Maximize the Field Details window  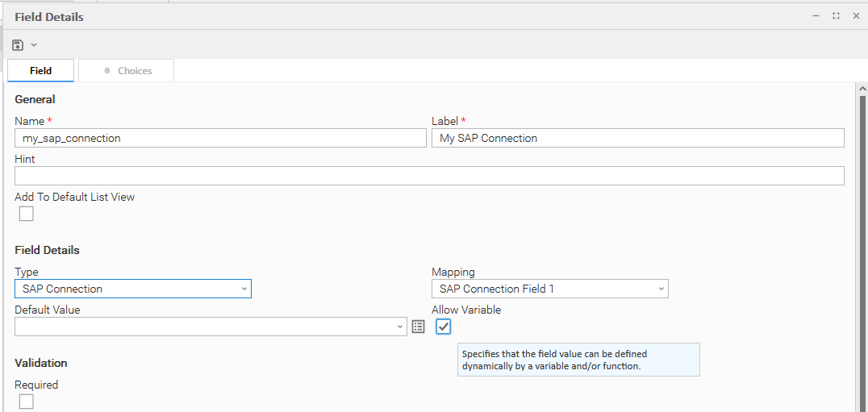pos(836,16)
